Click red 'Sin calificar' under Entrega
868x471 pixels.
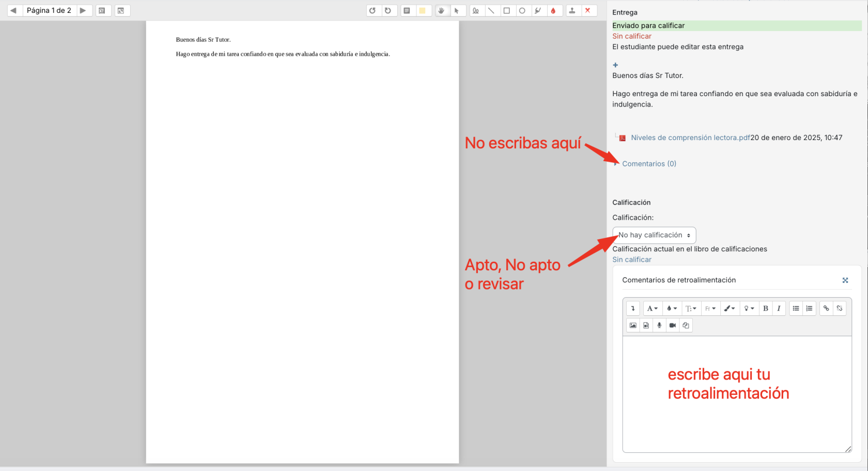pyautogui.click(x=632, y=36)
